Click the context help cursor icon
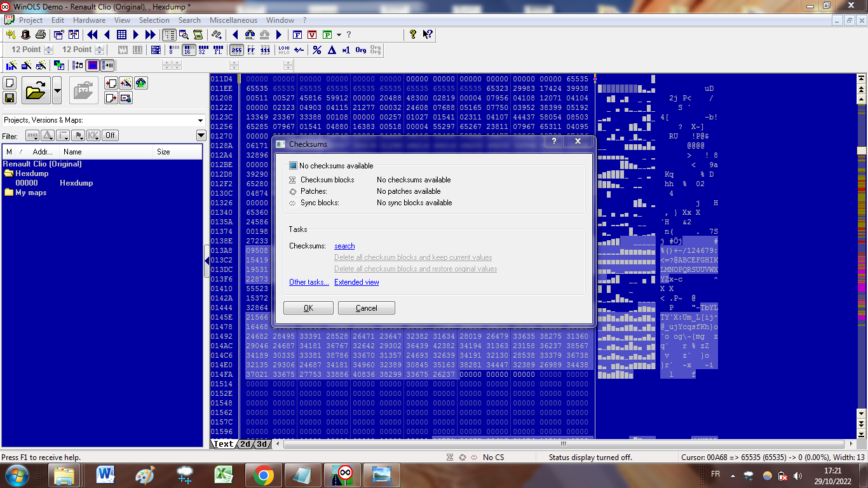 [428, 34]
